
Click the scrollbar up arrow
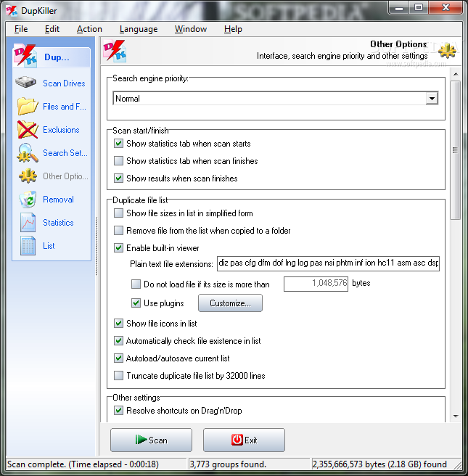click(456, 74)
